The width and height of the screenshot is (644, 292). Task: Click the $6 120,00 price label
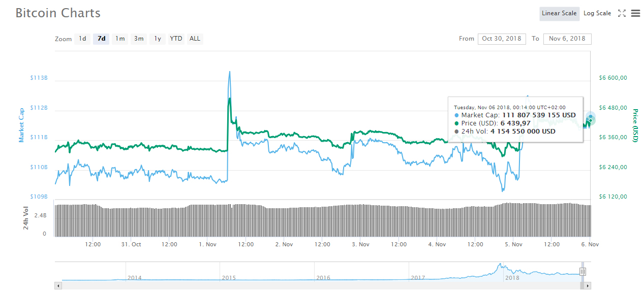pyautogui.click(x=612, y=197)
